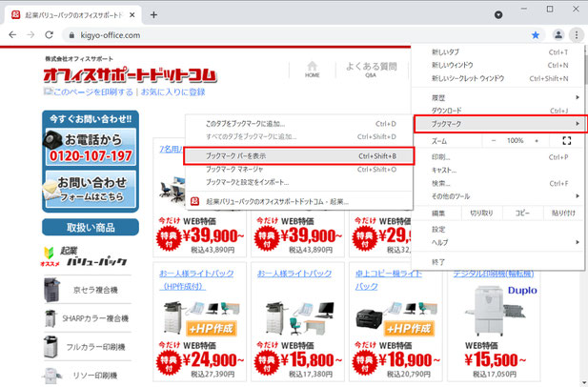
Task: Close the kigyo-office tab
Action: (x=132, y=15)
